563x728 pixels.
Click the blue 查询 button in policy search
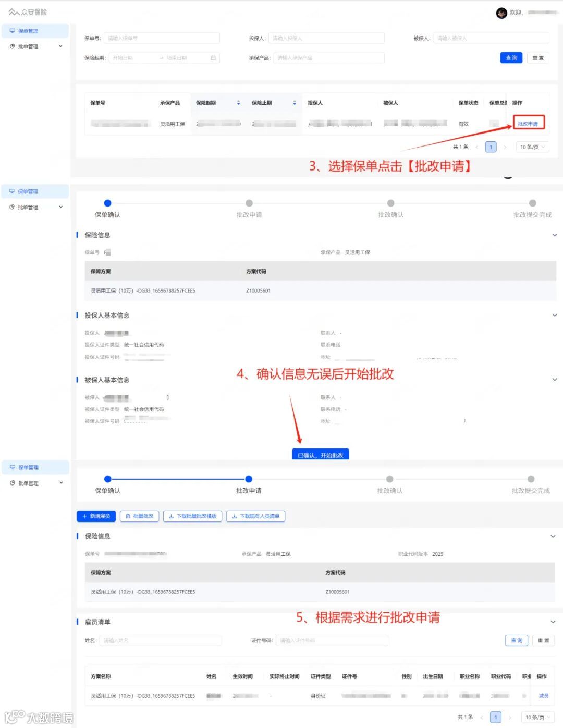511,58
